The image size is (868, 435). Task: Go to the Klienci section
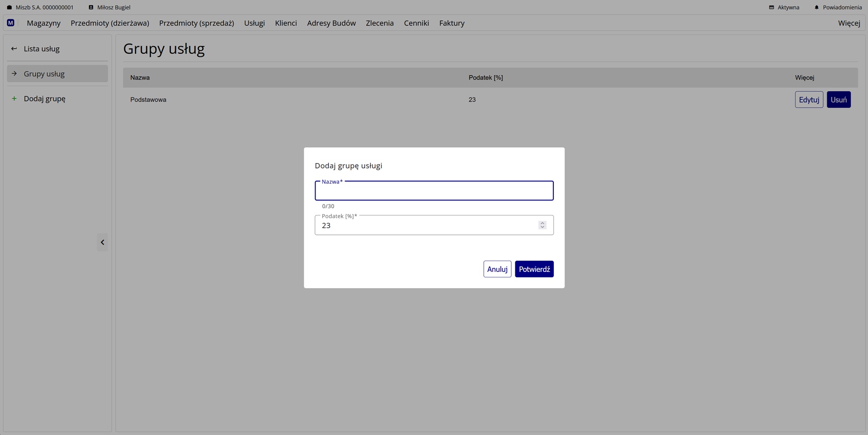286,23
